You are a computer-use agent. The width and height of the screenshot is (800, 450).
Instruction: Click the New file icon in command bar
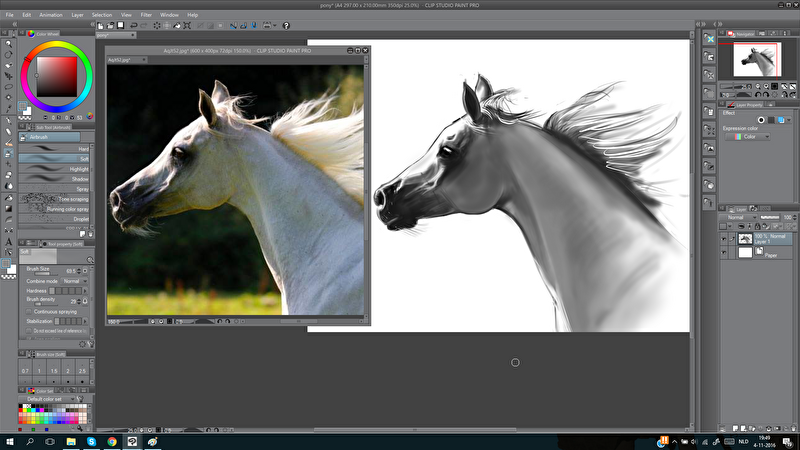tap(101, 25)
